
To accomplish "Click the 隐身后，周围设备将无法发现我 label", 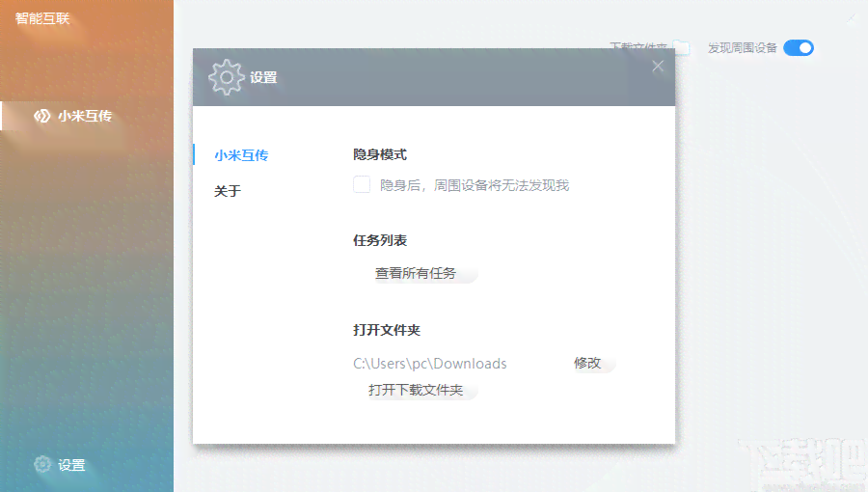I will coord(475,185).
